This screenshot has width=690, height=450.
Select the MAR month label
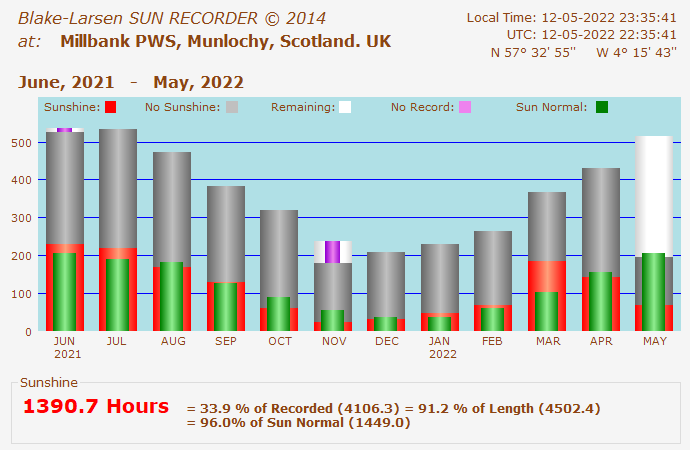pos(548,341)
